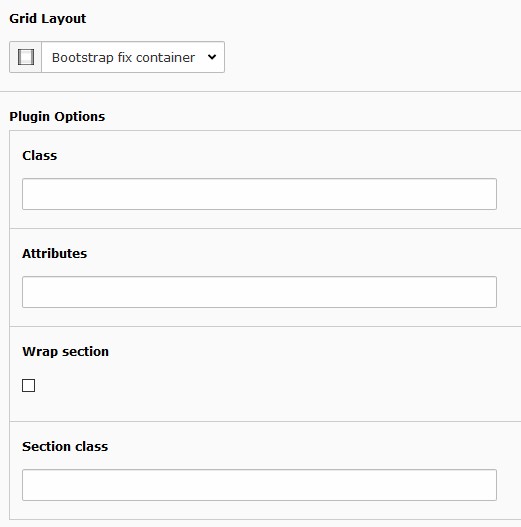
Task: Click the Attributes field label
Action: pos(54,253)
